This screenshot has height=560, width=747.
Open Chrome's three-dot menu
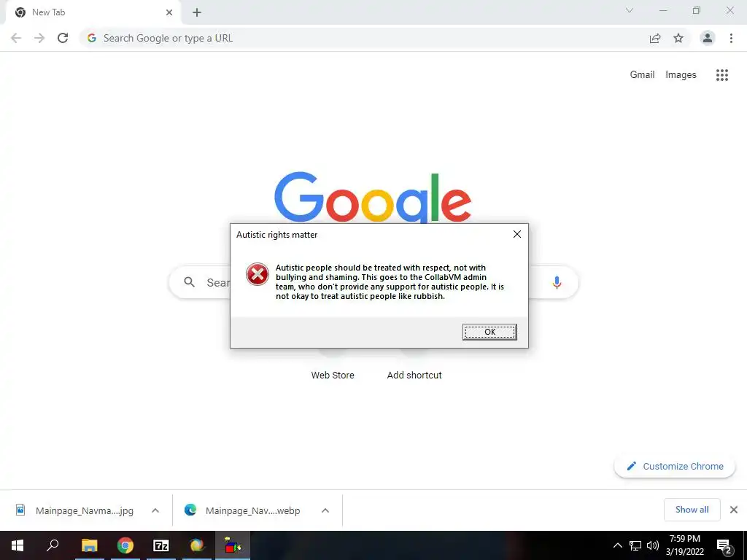coord(731,38)
